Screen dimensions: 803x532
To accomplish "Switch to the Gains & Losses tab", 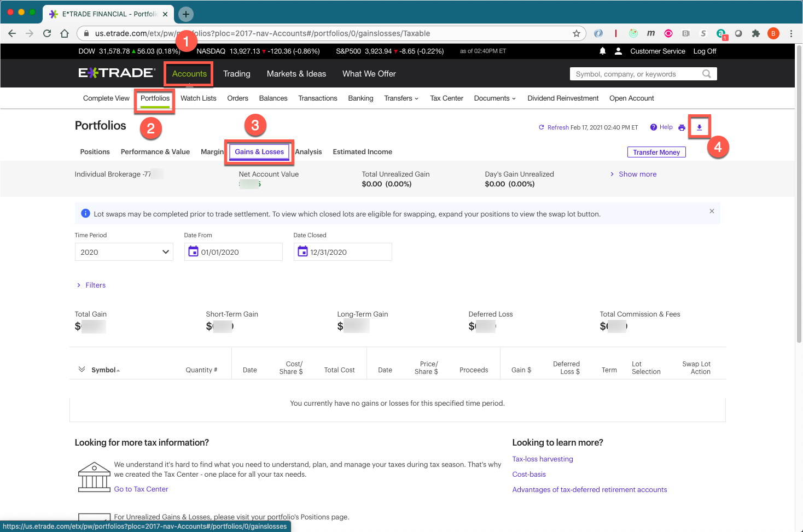I will tap(259, 152).
